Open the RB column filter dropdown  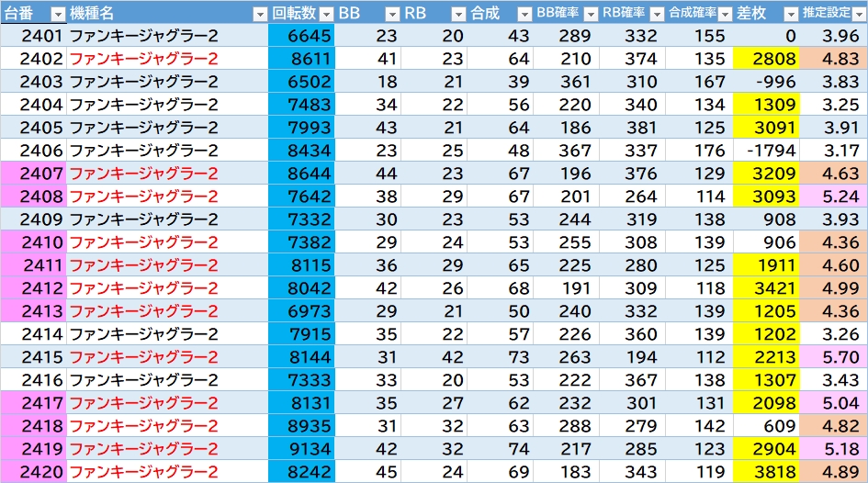point(458,14)
